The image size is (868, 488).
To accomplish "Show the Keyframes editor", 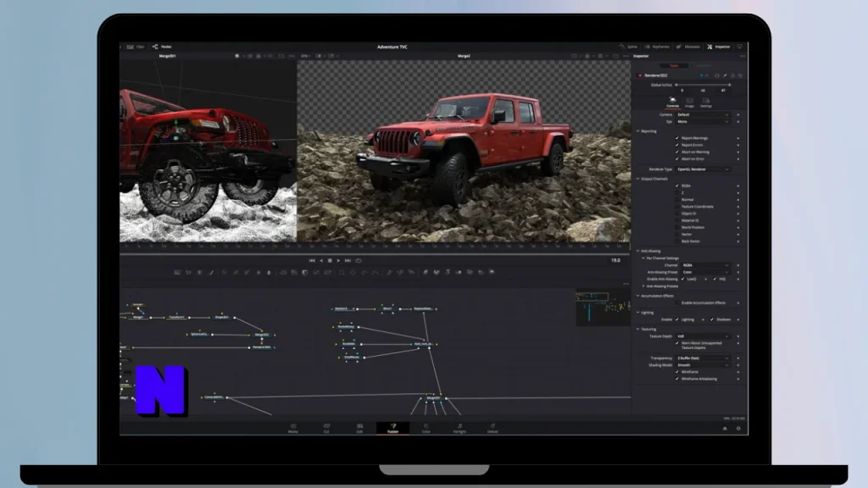I will [660, 47].
